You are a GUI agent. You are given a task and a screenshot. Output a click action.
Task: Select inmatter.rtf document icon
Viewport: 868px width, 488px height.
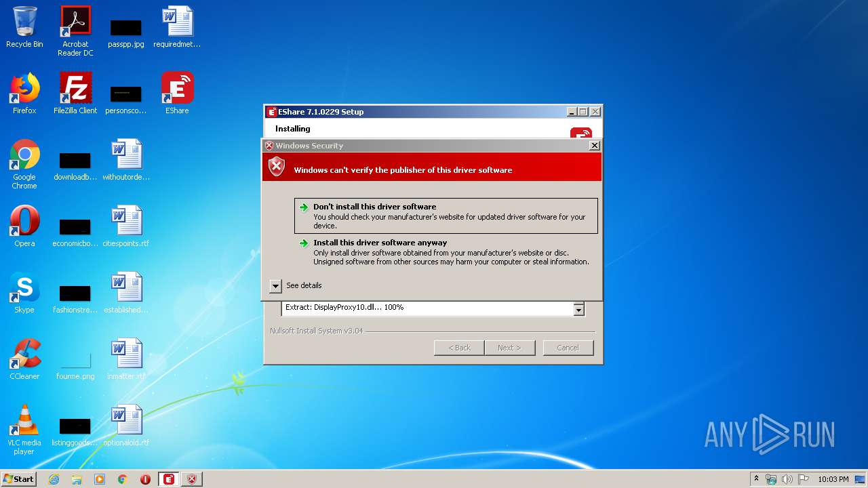(126, 359)
